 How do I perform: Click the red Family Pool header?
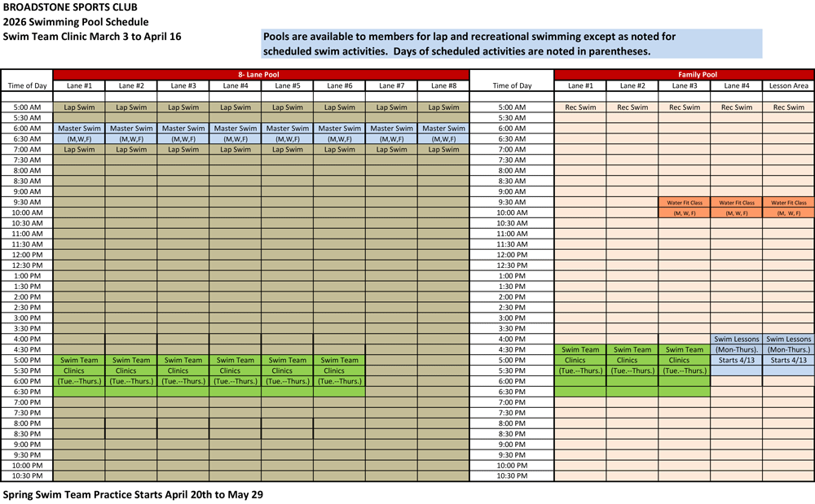click(x=684, y=74)
